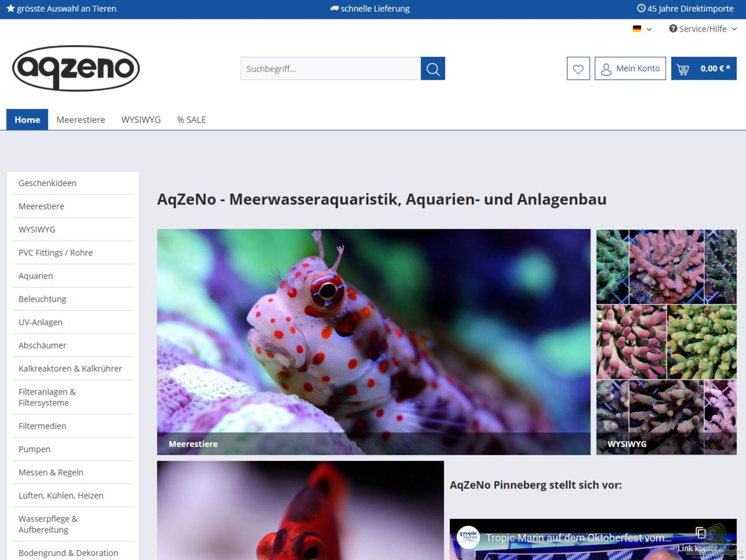Open the wishlist heart icon
746x560 pixels.
578,69
